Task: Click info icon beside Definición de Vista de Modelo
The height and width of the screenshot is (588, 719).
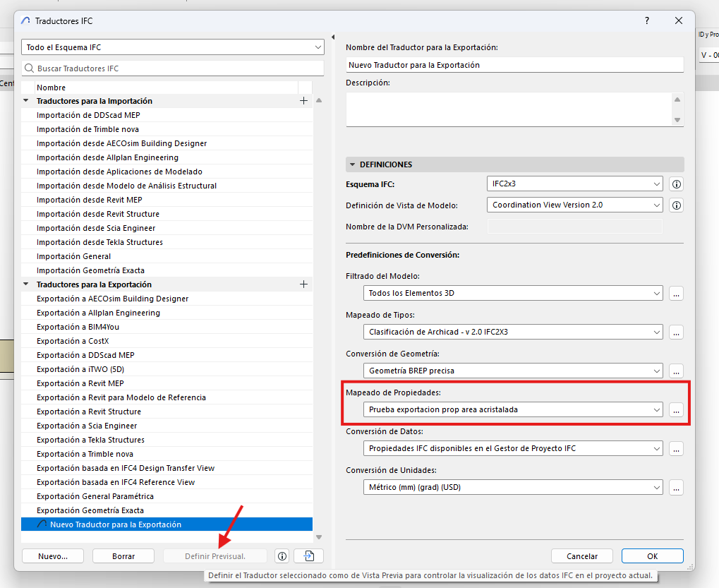Action: (677, 205)
